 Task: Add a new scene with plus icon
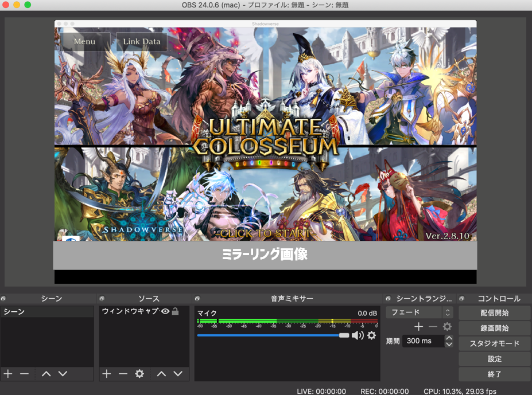[x=8, y=374]
